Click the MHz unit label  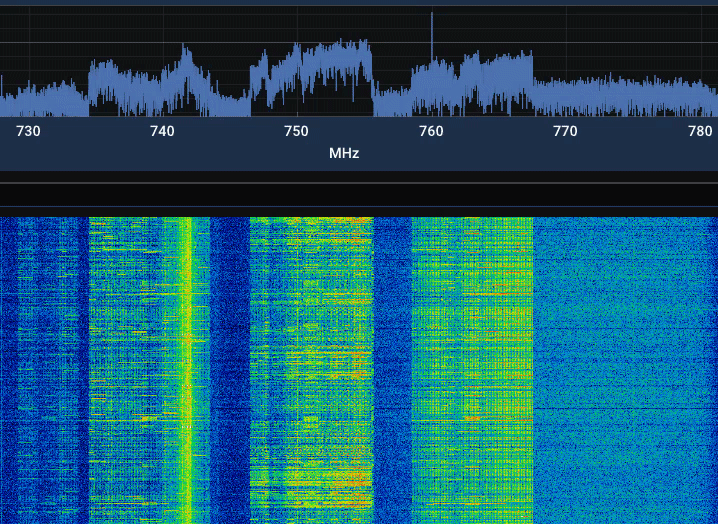pos(344,153)
